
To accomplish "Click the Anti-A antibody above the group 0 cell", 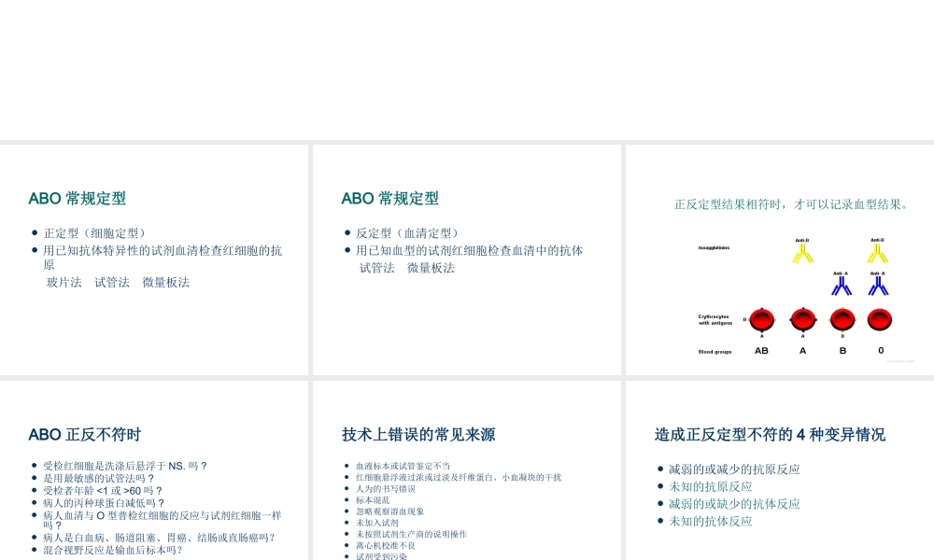I will click(x=878, y=287).
